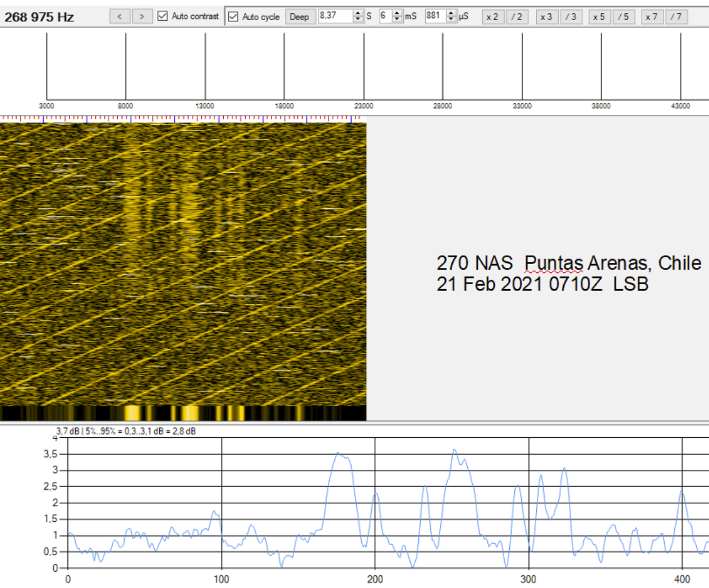Increase the seconds value with up arrow

(358, 13)
